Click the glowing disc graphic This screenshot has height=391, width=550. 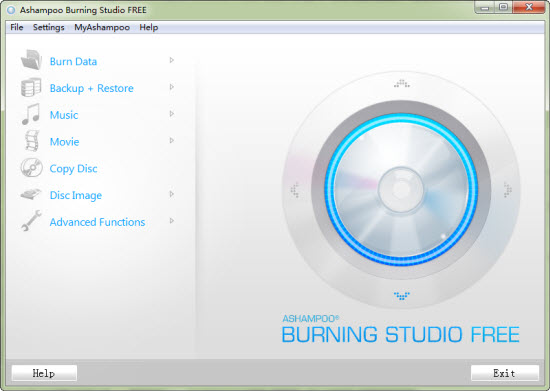coord(401,189)
